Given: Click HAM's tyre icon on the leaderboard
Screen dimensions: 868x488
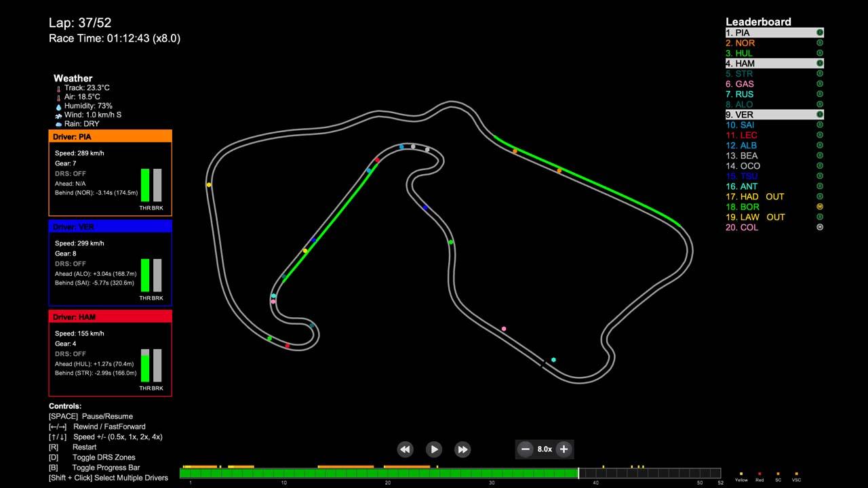Looking at the screenshot, I should (819, 63).
